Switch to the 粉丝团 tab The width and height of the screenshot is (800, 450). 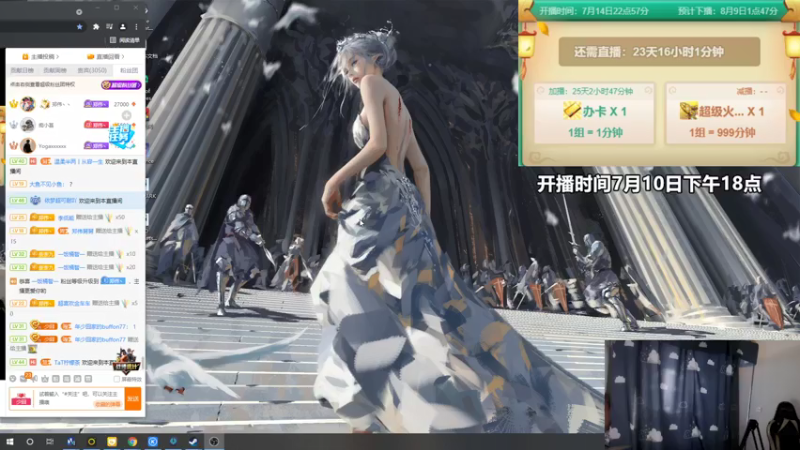click(129, 70)
